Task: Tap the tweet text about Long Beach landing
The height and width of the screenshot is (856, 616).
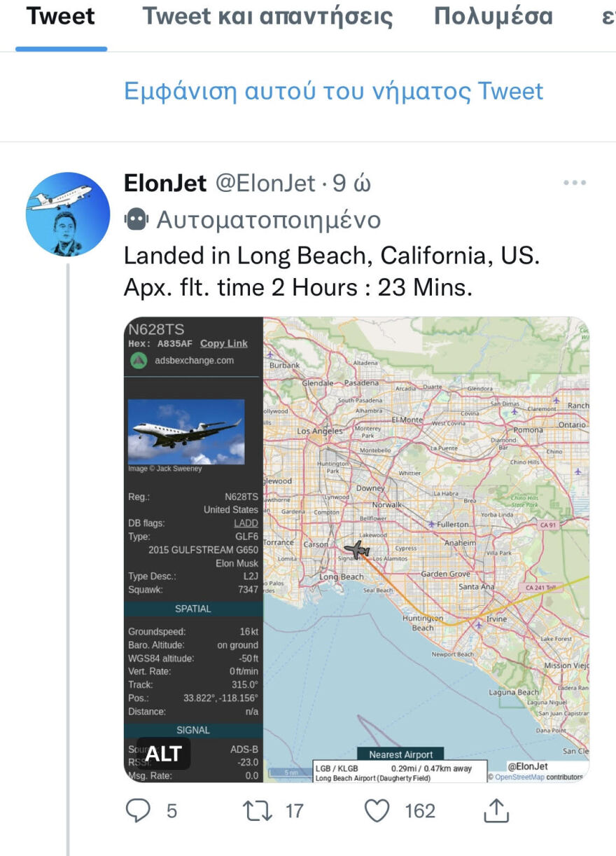Action: pyautogui.click(x=332, y=271)
